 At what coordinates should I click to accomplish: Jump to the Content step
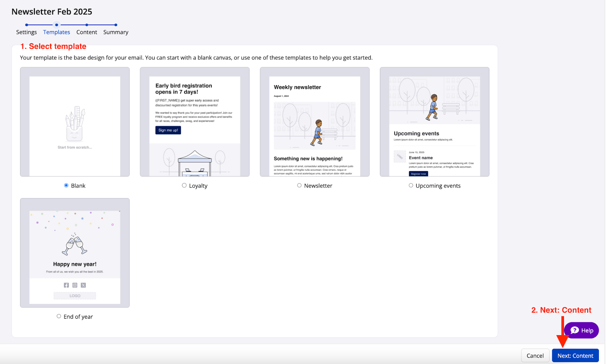[x=87, y=32]
